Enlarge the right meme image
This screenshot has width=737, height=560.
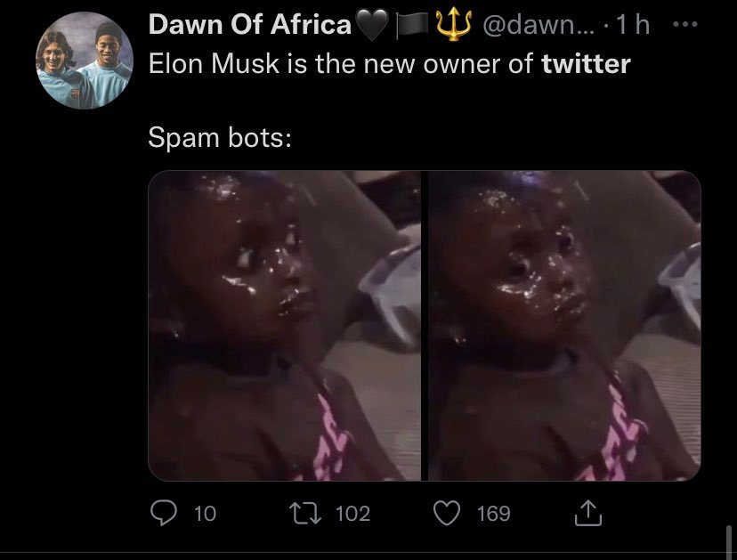point(563,326)
